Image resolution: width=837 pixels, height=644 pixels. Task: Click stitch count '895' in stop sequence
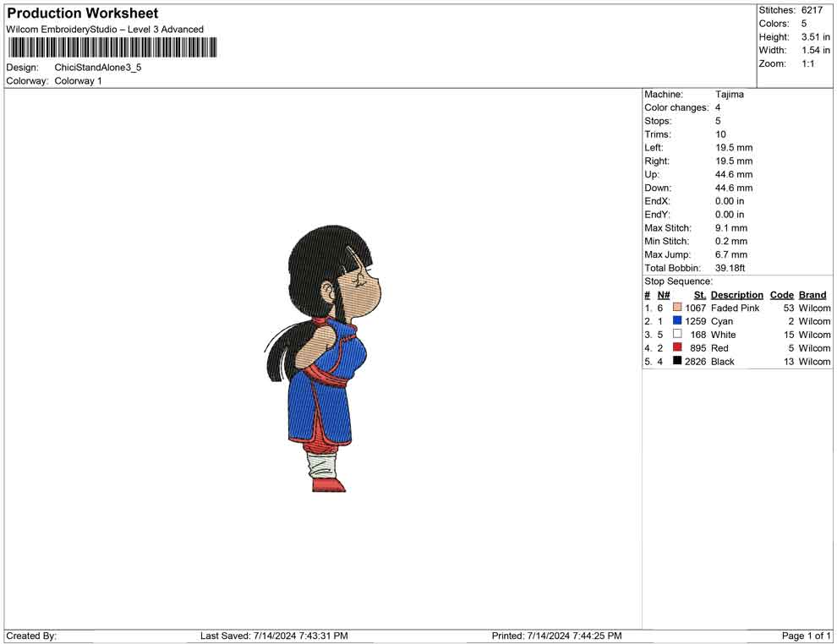click(x=698, y=348)
